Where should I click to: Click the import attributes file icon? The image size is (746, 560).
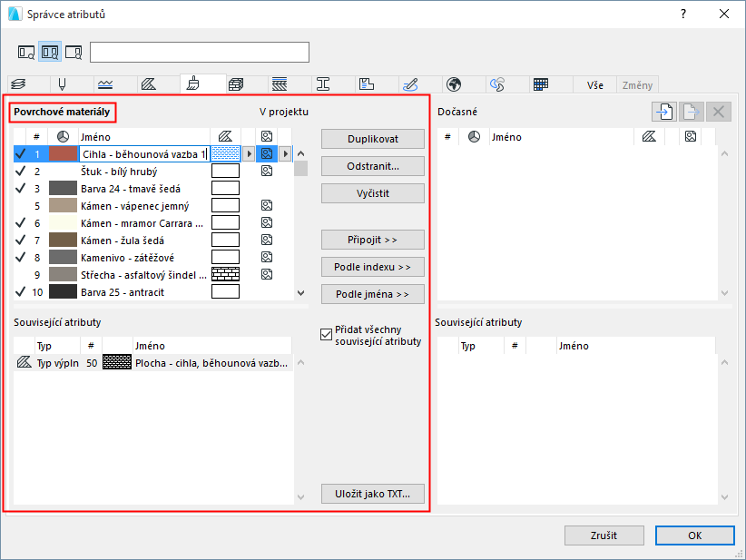pyautogui.click(x=664, y=112)
